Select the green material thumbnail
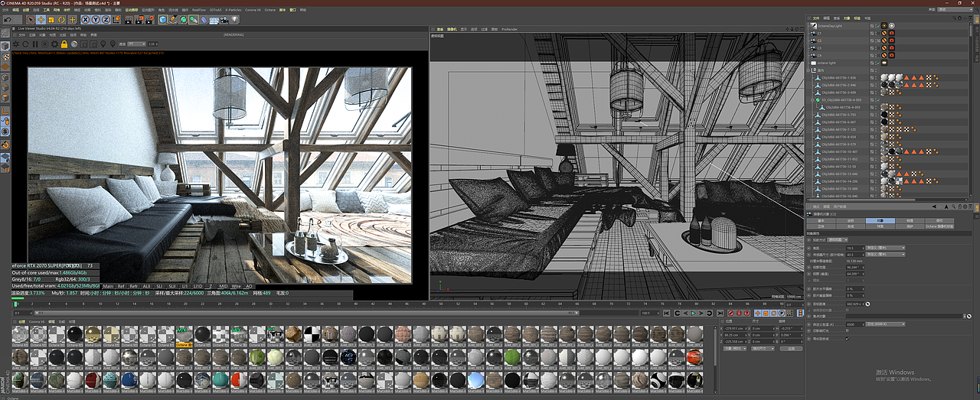This screenshot has height=400, width=980. 512,357
